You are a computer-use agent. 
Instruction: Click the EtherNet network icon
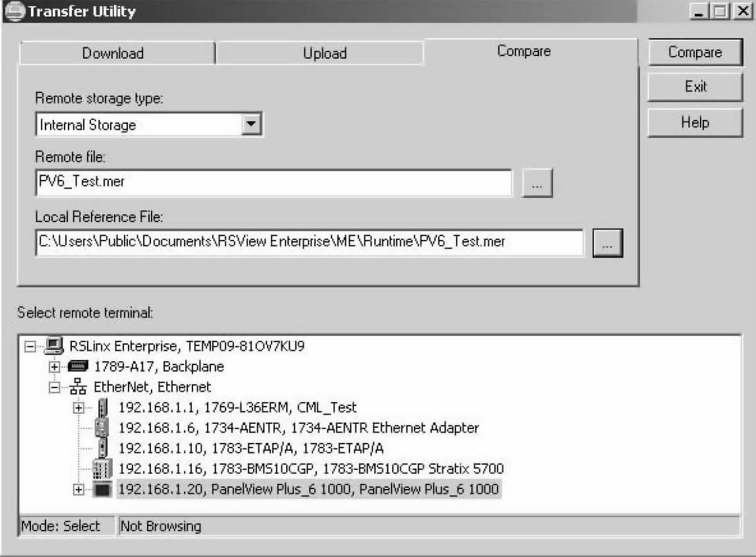click(x=78, y=387)
